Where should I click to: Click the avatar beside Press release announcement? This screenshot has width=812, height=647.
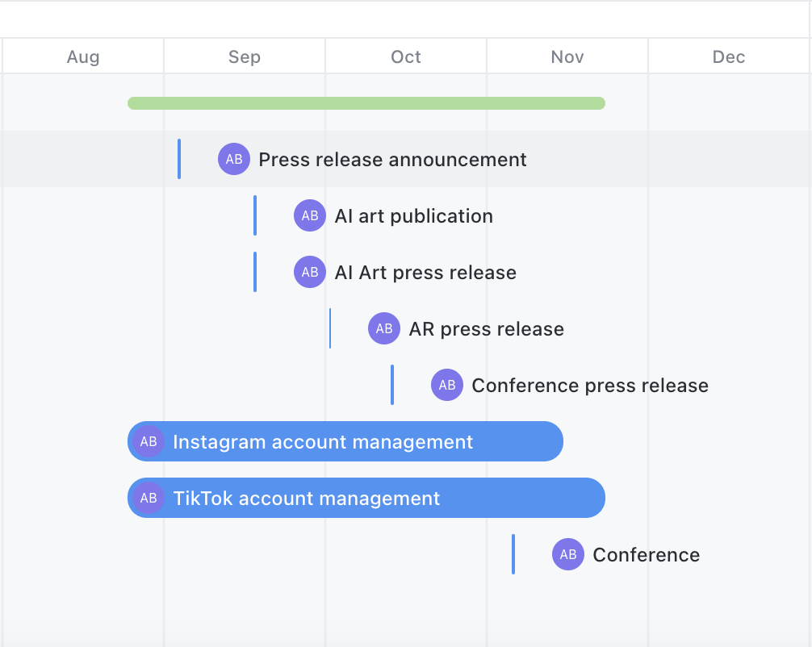234,159
